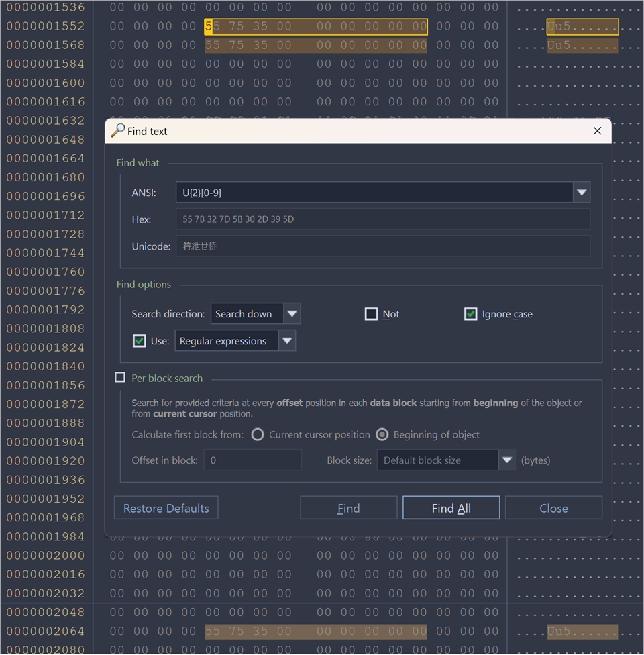
Task: Enable Per block search checkbox
Action: coord(120,378)
